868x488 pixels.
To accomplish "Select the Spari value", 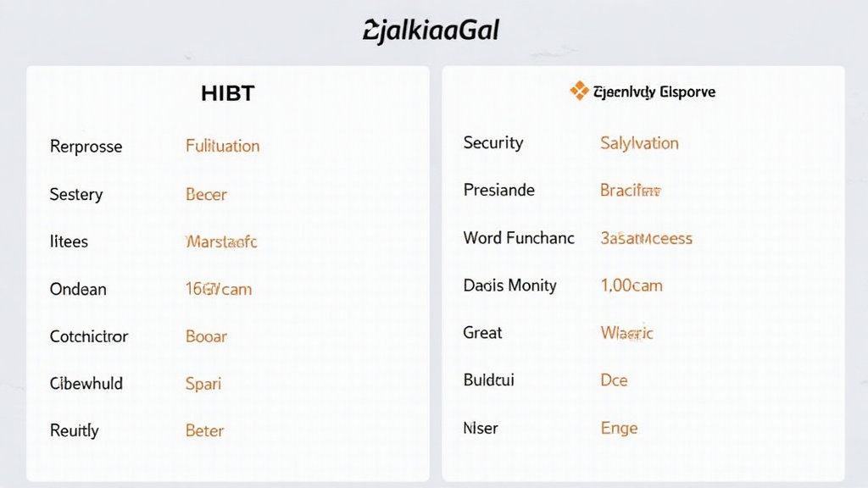I will coord(203,383).
